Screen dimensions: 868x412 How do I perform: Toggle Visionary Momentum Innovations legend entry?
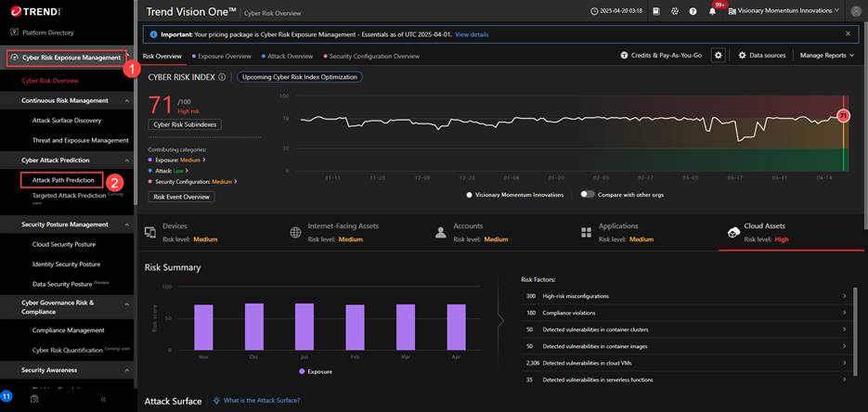coord(515,195)
